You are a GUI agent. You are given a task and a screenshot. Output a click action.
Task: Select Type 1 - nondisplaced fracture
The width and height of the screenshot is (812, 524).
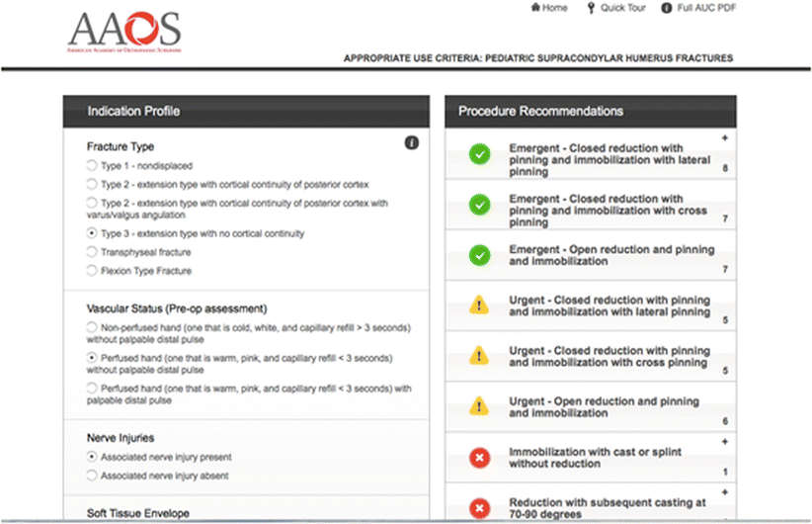(92, 165)
